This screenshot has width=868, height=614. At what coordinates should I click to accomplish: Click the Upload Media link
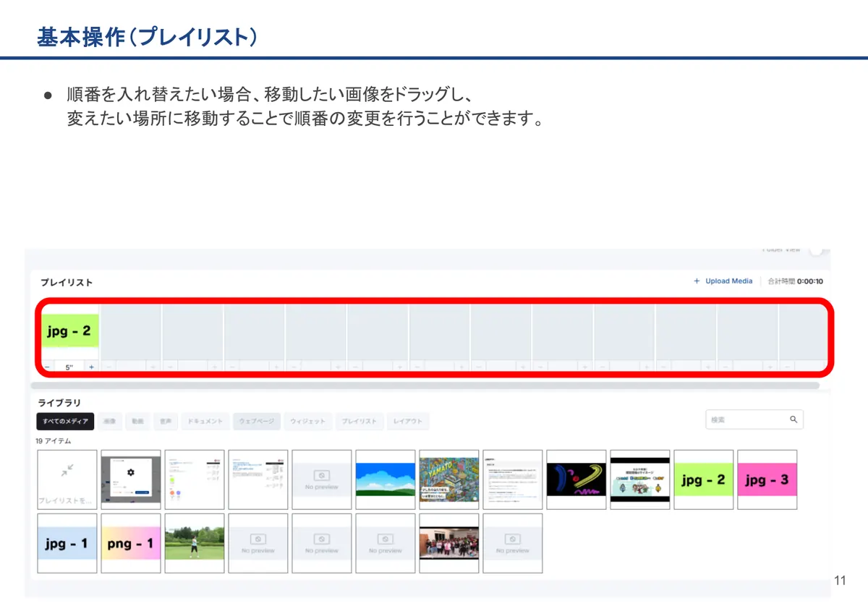729,281
